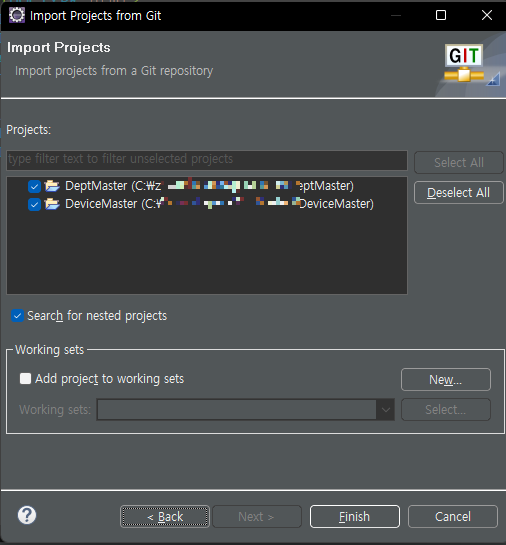Click the Select... working sets button
Screen dimensions: 506x545
click(446, 409)
